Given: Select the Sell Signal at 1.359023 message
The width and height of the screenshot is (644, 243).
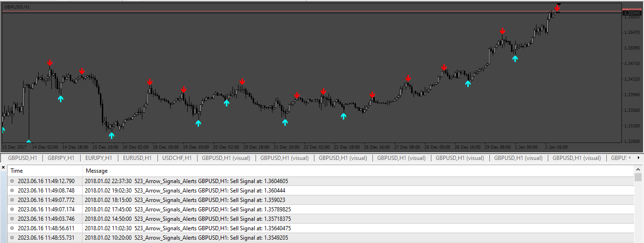Looking at the screenshot, I should point(185,200).
